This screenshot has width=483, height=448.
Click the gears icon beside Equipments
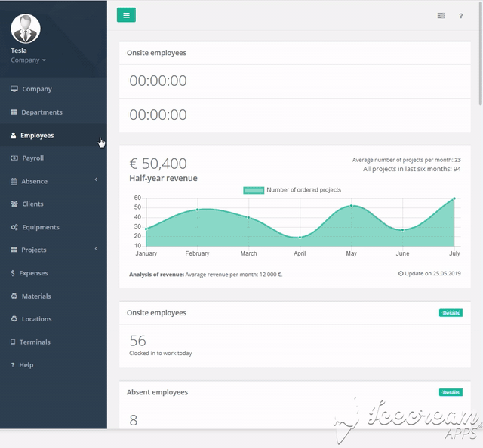pyautogui.click(x=14, y=227)
